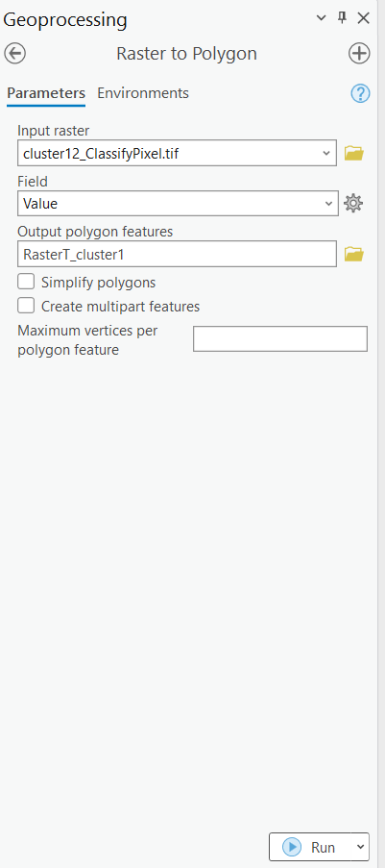The image size is (385, 868).
Task: Click Run play icon
Action: point(292,847)
